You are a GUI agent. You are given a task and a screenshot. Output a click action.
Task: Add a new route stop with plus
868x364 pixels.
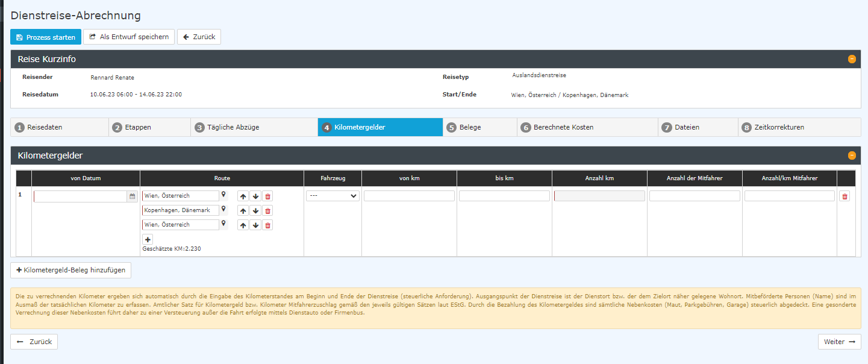[x=148, y=239]
